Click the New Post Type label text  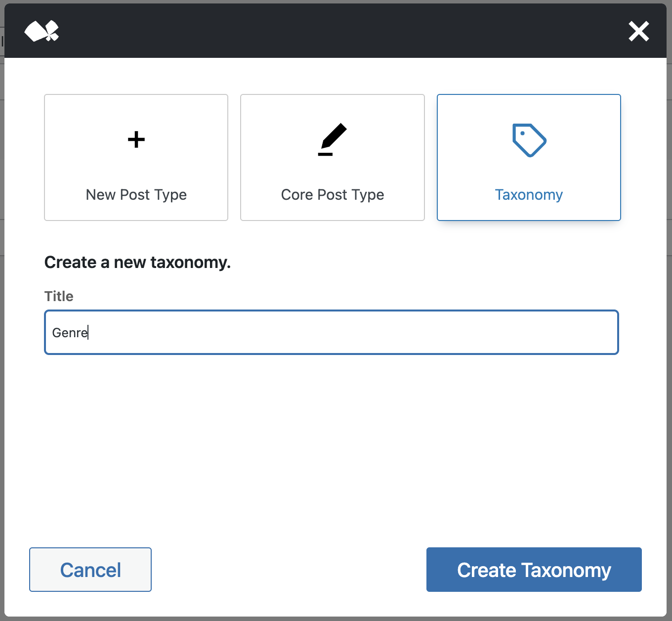point(136,194)
